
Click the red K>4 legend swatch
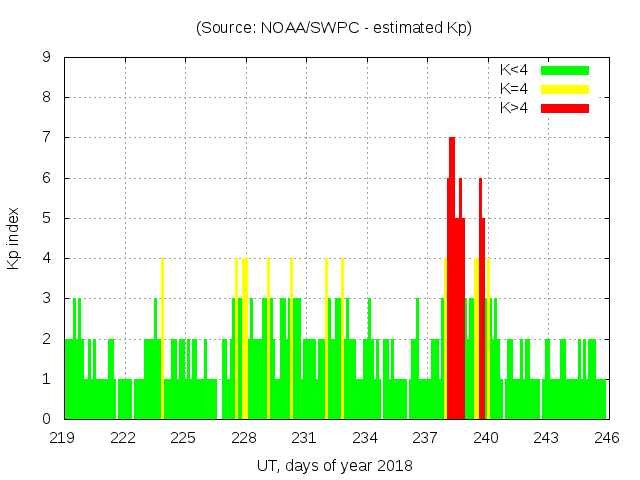click(x=565, y=107)
